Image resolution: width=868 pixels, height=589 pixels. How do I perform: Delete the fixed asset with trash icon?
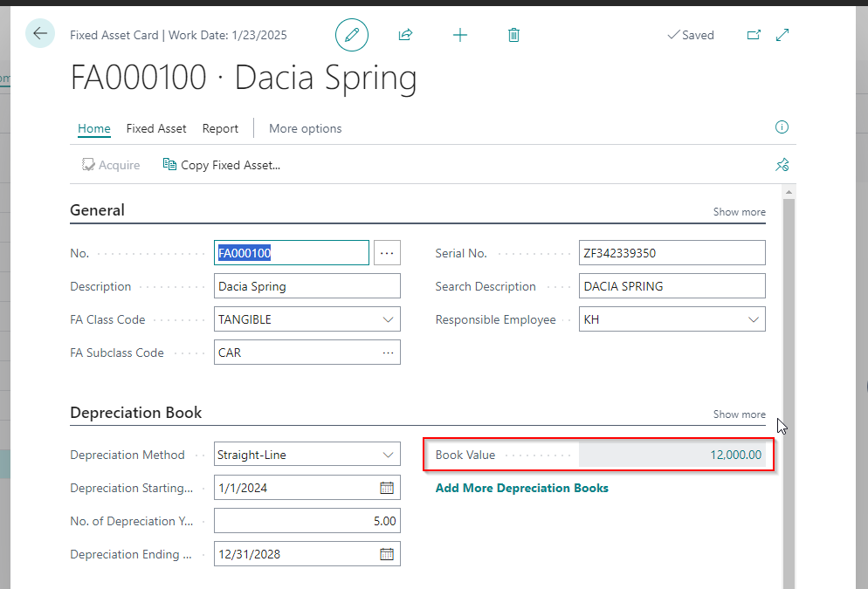point(513,36)
